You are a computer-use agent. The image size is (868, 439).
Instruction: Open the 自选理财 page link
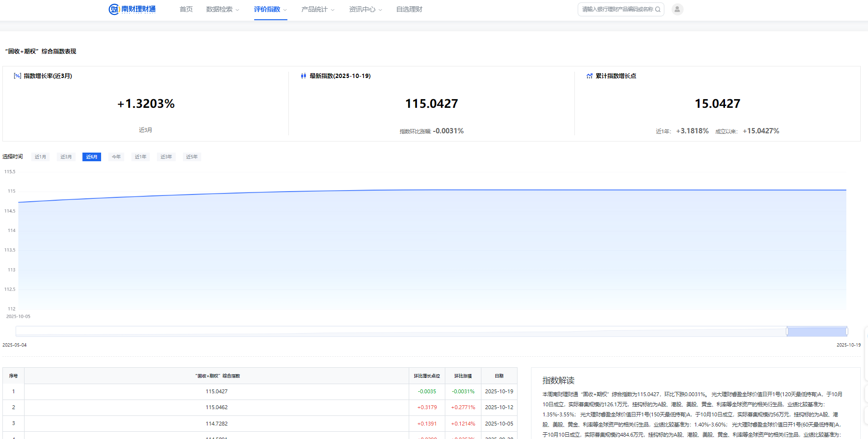(409, 9)
